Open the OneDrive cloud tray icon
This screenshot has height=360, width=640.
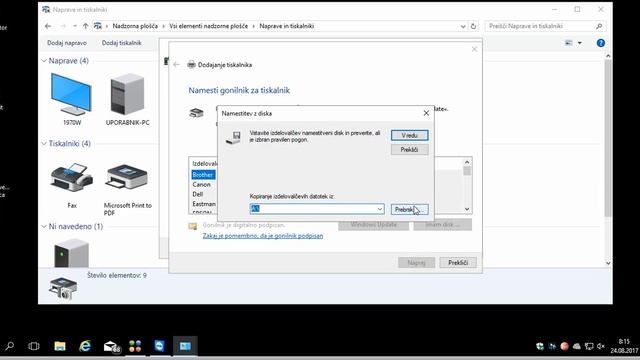tap(576, 346)
